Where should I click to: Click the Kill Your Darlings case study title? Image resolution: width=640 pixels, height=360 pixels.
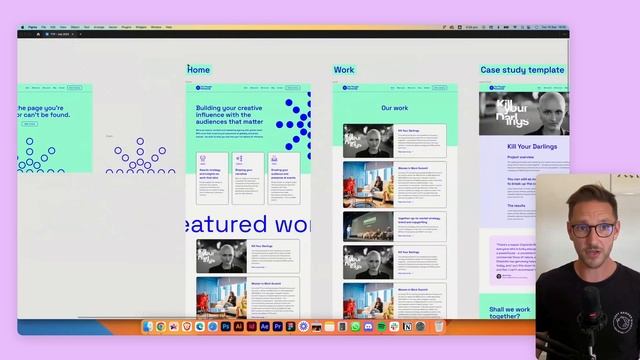click(532, 146)
